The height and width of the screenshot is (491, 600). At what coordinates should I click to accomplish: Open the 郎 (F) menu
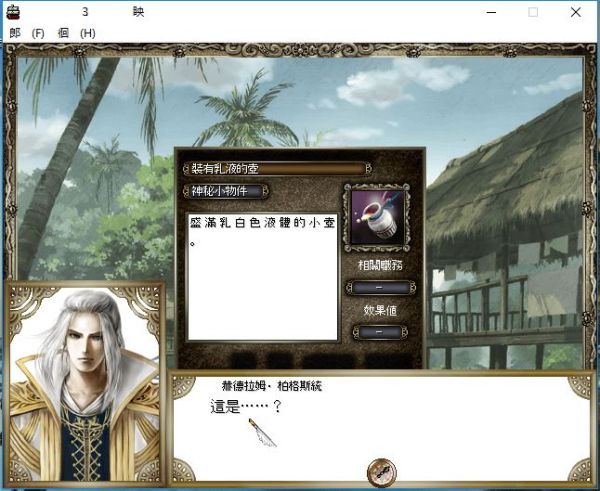click(x=27, y=33)
